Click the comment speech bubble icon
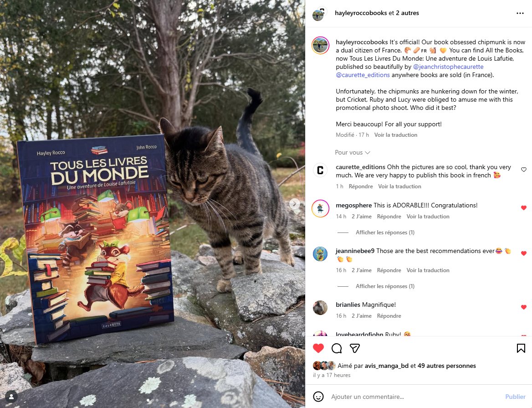Viewport: 532px width, 408px height. coord(337,348)
